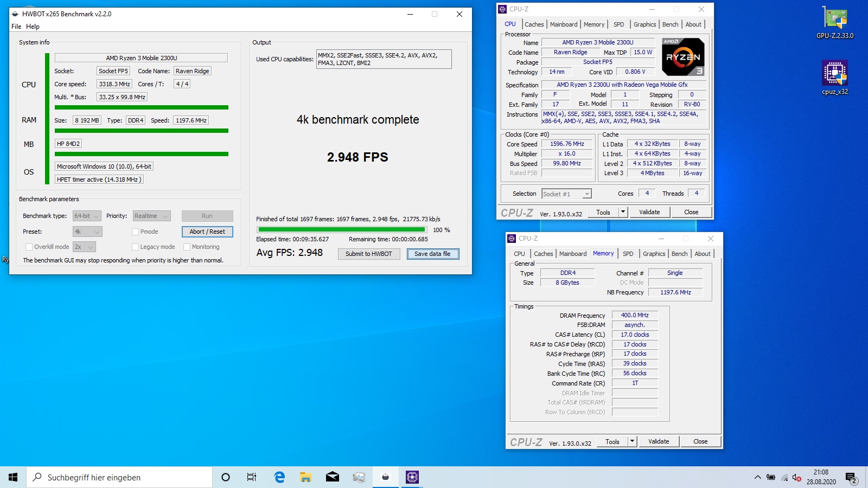868x488 pixels.
Task: Open the Benchmark type 64-bit dropdown
Action: coord(87,216)
